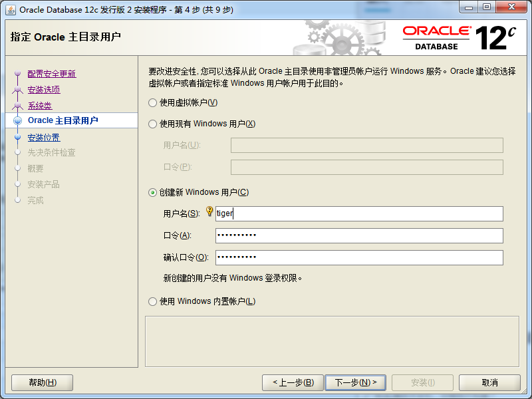The image size is (532, 399).
Task: Click the 完成 step label
Action: tap(36, 200)
